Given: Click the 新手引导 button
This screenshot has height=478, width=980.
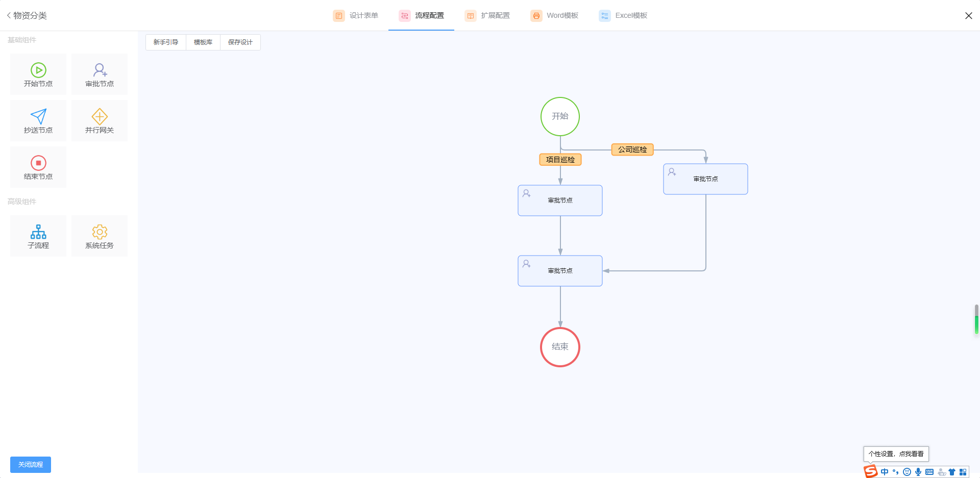Looking at the screenshot, I should pos(166,42).
